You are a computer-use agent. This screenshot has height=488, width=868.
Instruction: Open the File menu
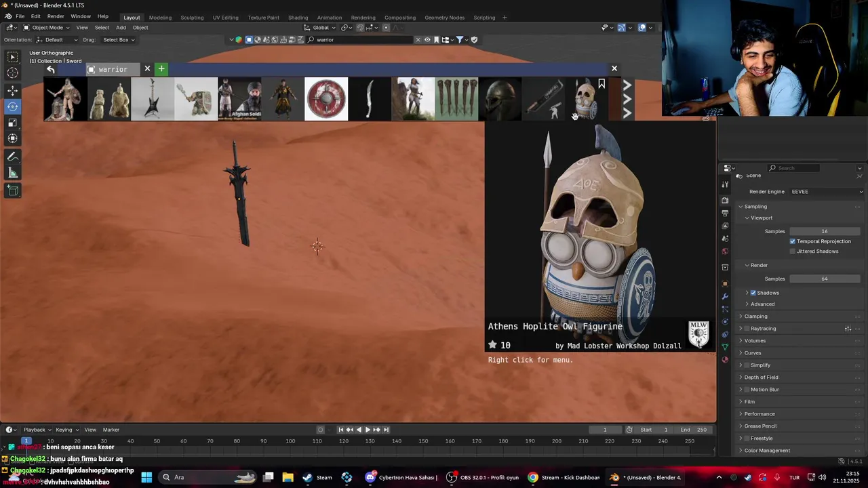coord(20,16)
